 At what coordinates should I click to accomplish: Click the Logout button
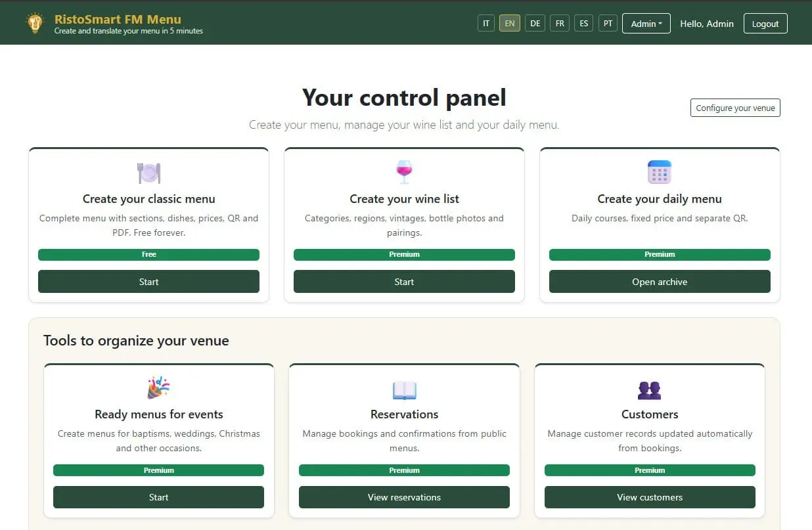[765, 23]
